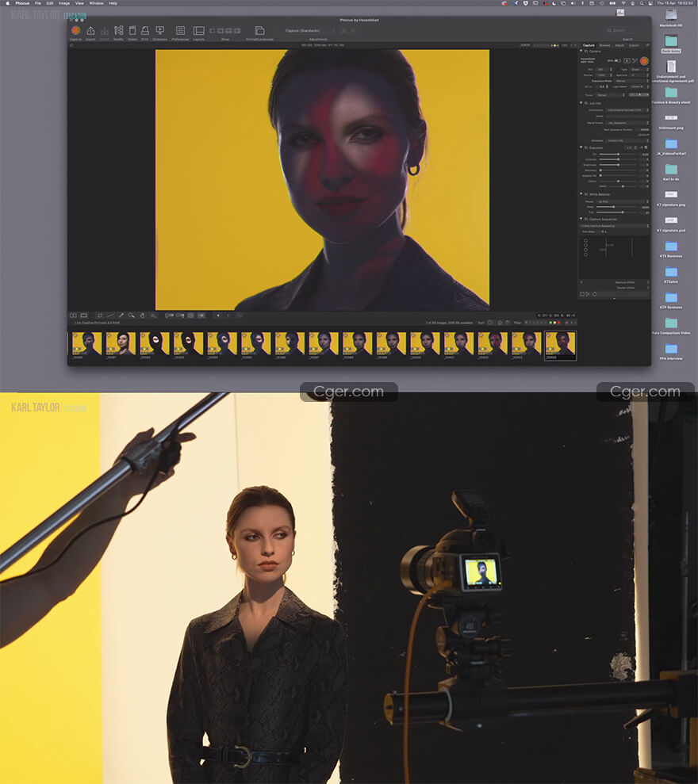
Task: Click the play icon under the Capture Sequencer
Action: click(588, 294)
